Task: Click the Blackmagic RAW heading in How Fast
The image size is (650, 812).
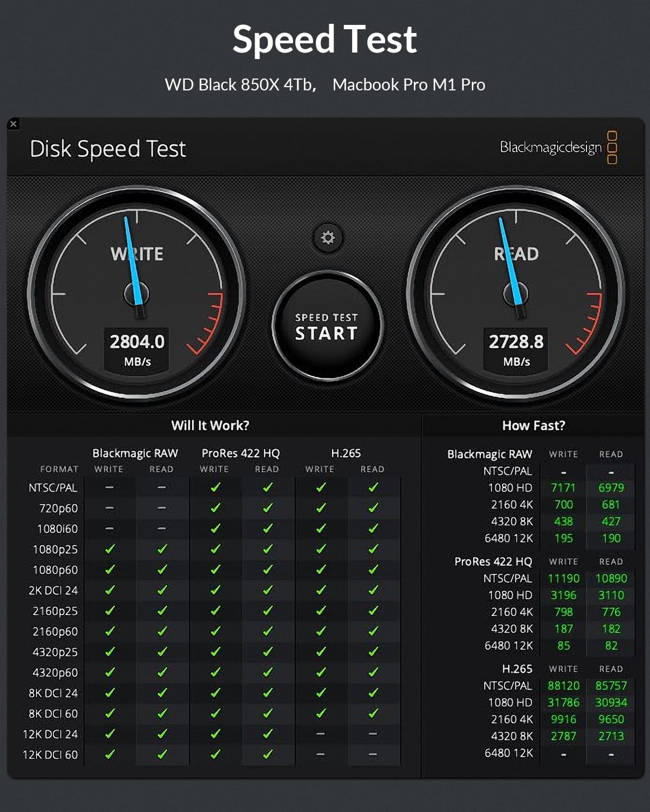Action: point(490,454)
